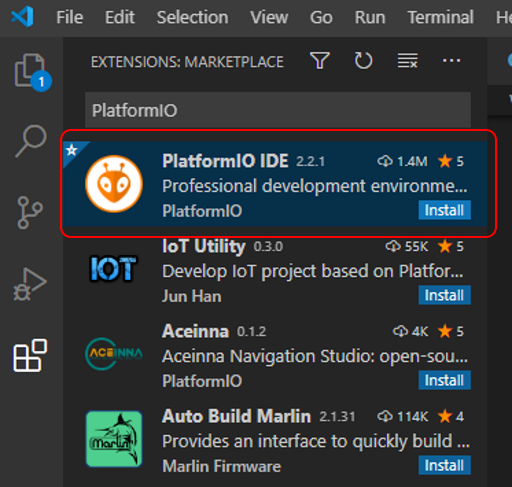The image size is (512, 487).
Task: Open the Selection menu
Action: coord(193,17)
